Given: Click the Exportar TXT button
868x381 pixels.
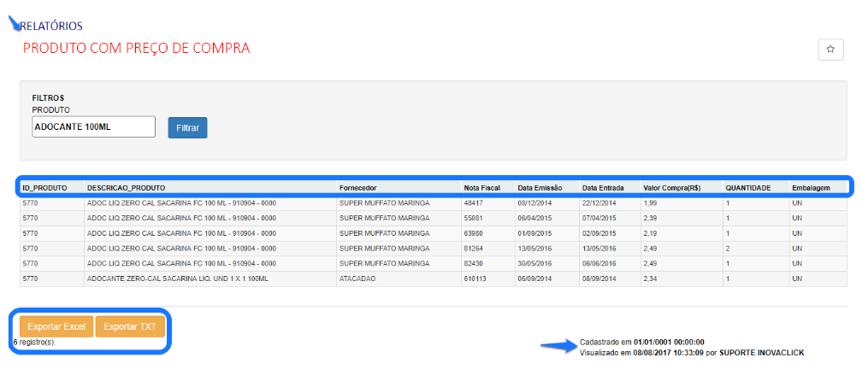Looking at the screenshot, I should click(130, 326).
